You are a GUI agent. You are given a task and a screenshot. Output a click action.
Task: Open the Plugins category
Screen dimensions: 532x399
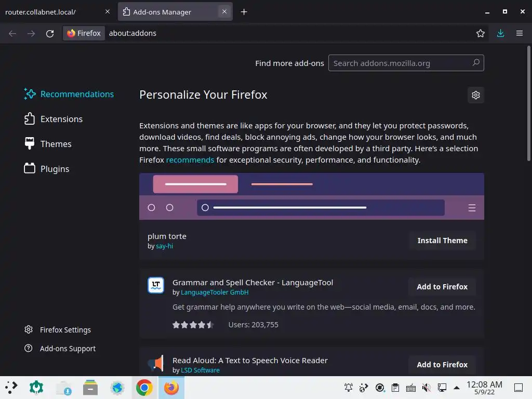[x=46, y=169]
